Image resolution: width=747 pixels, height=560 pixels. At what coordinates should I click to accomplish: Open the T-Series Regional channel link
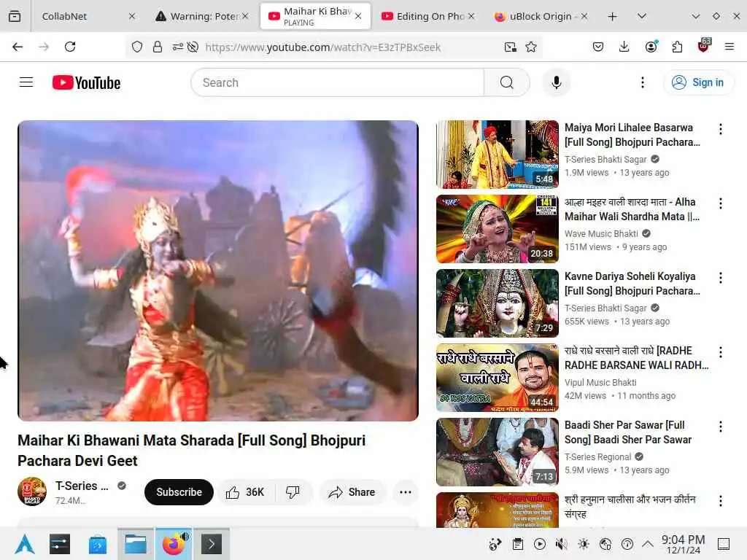[598, 456]
